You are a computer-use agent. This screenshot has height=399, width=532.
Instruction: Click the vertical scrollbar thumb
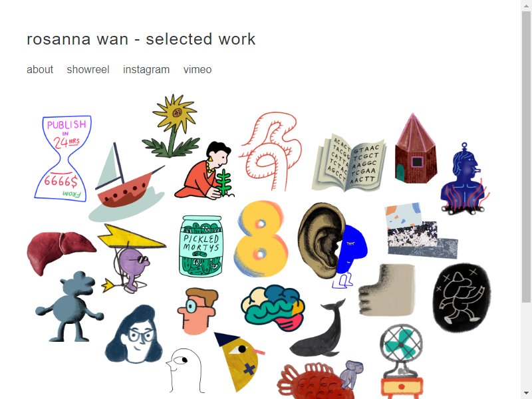pyautogui.click(x=526, y=156)
